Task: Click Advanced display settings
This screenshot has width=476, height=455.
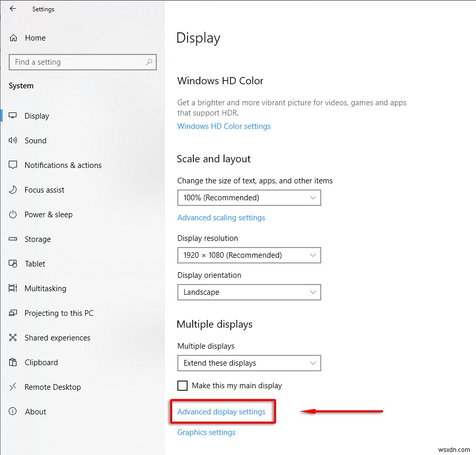Action: click(x=221, y=411)
